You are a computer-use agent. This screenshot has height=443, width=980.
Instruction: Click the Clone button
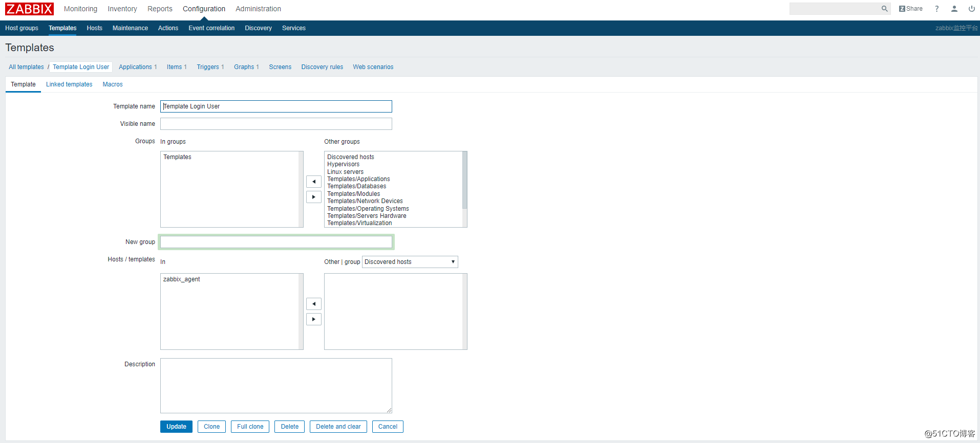211,427
